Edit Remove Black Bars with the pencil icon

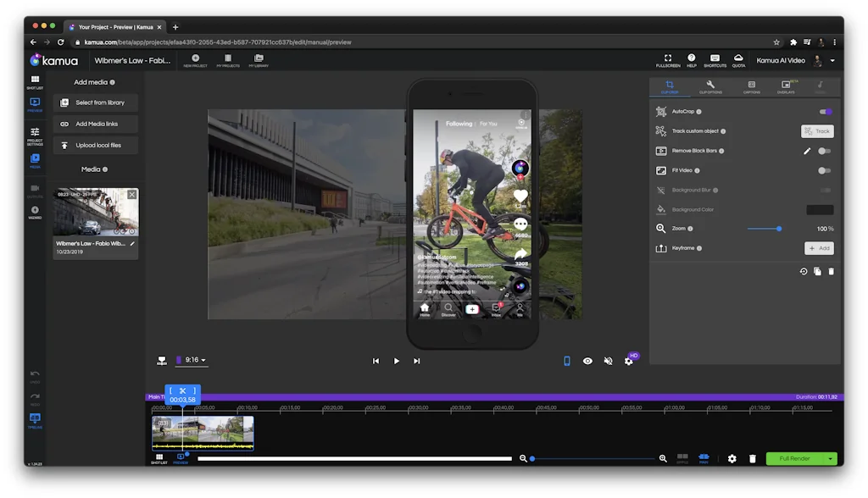tap(807, 151)
